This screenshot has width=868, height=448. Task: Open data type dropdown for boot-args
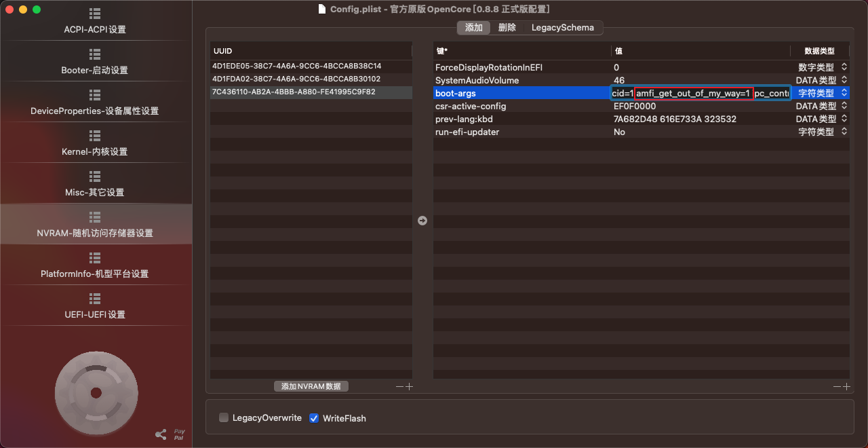click(x=844, y=93)
